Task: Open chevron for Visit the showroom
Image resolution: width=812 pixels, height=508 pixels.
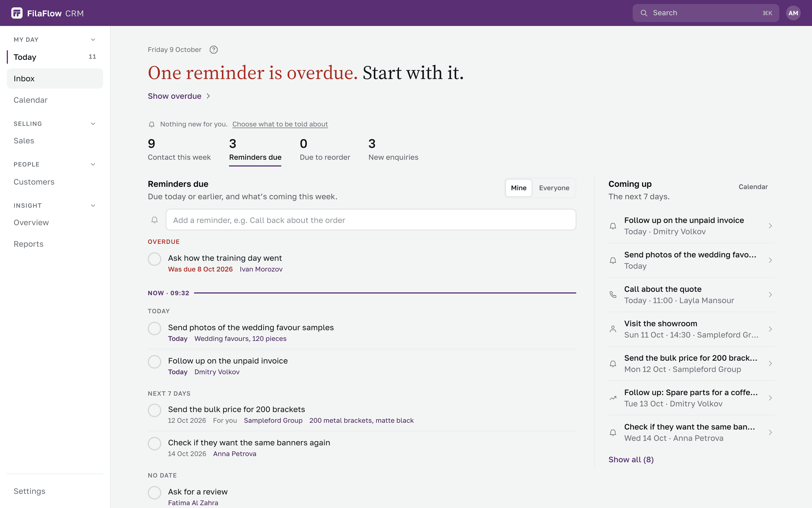Action: 770,329
